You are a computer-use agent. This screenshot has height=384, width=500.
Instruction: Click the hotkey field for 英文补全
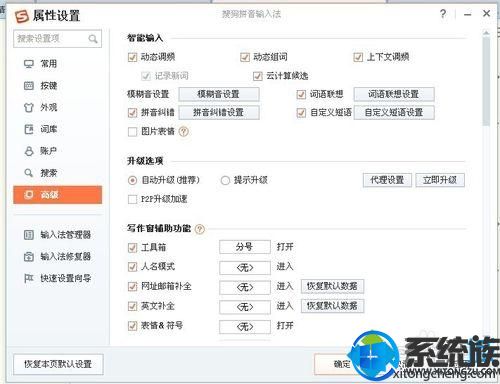coord(245,307)
